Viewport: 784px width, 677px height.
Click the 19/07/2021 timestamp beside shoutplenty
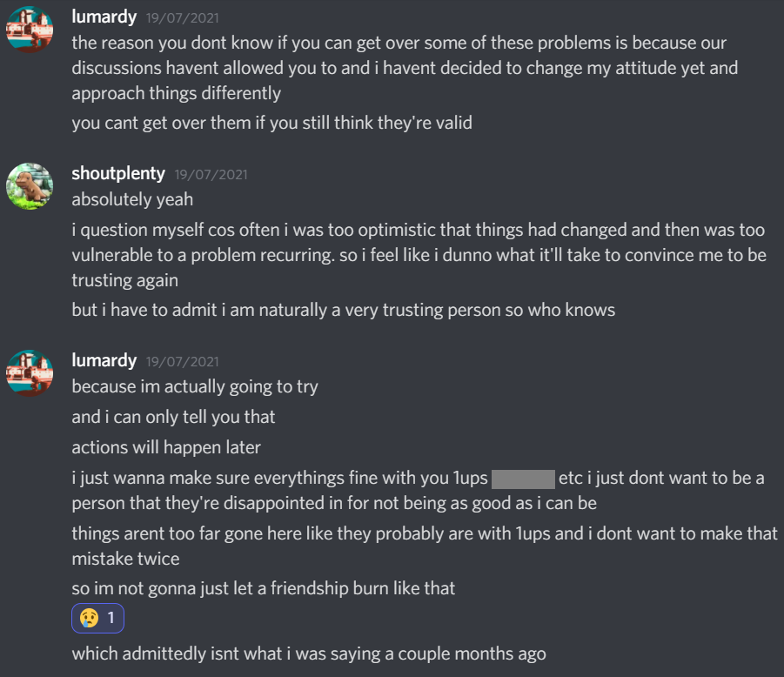(x=211, y=174)
